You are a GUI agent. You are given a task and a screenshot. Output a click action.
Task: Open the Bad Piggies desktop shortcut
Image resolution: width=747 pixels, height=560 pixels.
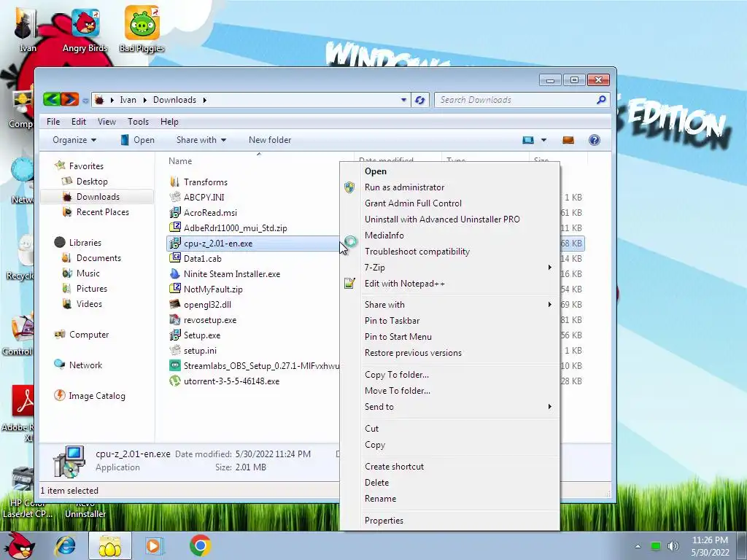[x=142, y=29]
